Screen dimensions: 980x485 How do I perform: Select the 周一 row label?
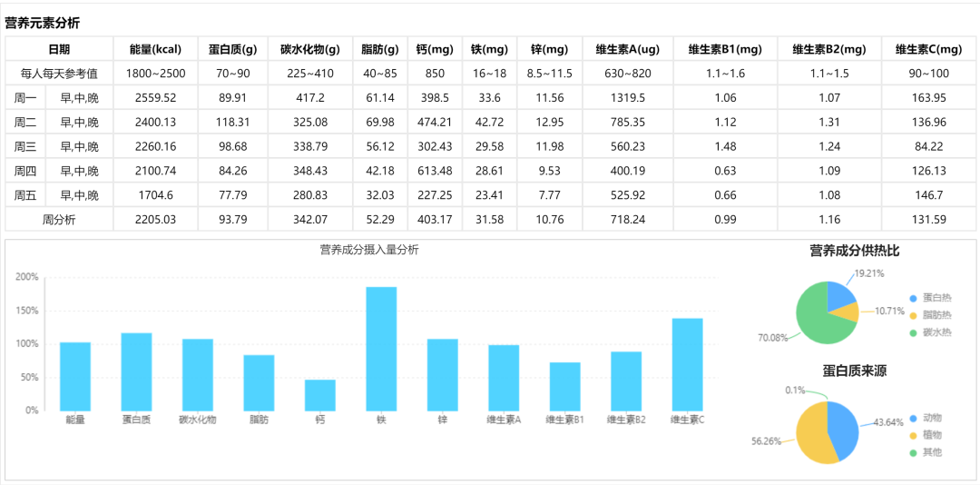(25, 98)
